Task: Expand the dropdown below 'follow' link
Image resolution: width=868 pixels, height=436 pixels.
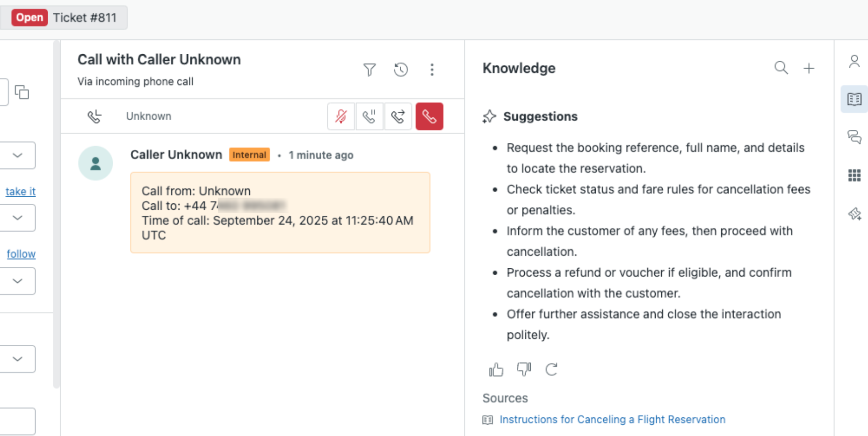Action: 18,281
